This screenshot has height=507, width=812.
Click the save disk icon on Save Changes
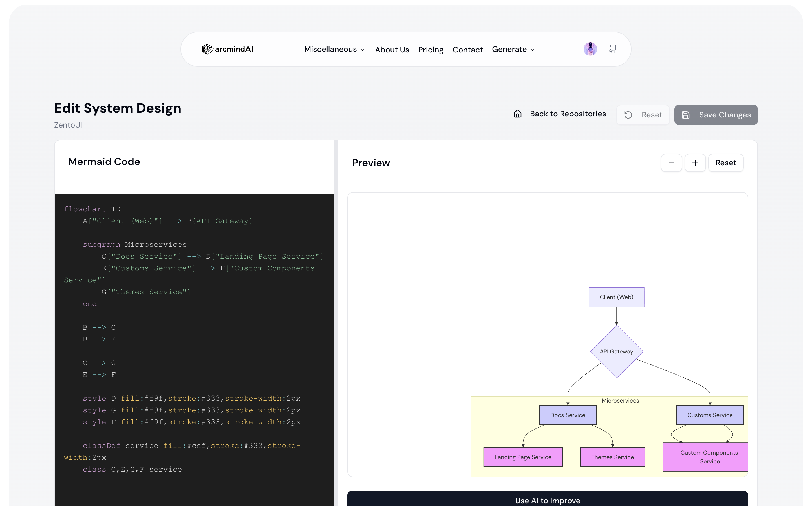(686, 115)
